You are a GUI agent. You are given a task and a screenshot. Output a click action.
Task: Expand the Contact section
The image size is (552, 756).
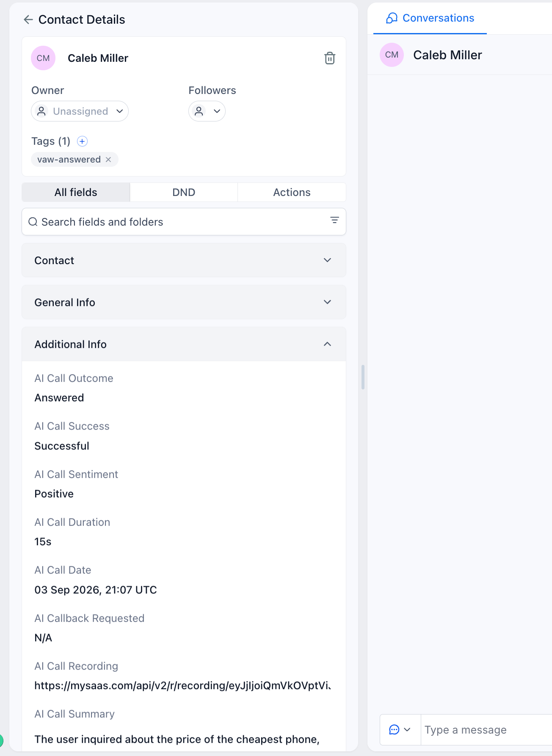click(x=184, y=260)
